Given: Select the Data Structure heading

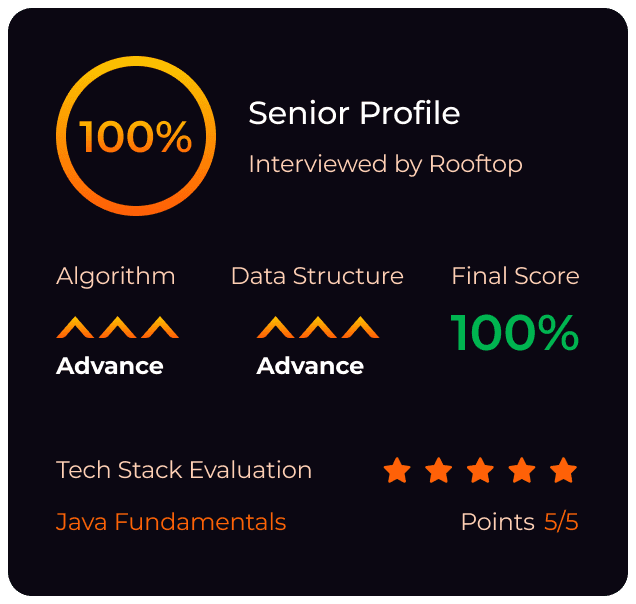Looking at the screenshot, I should pos(317,276).
